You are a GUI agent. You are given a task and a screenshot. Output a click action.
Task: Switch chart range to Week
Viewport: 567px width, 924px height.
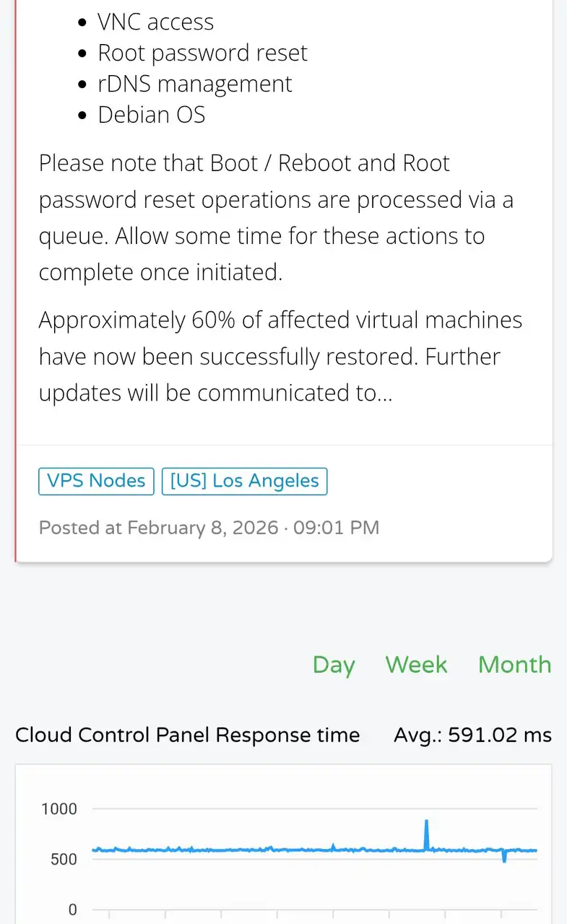tap(416, 664)
